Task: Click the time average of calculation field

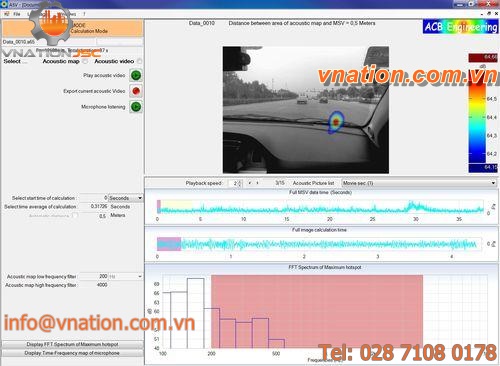Action: click(x=93, y=207)
